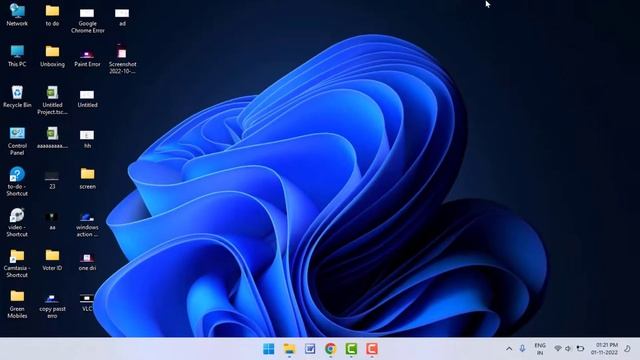
Task: Switch the ENG IN input language
Action: [x=540, y=349]
